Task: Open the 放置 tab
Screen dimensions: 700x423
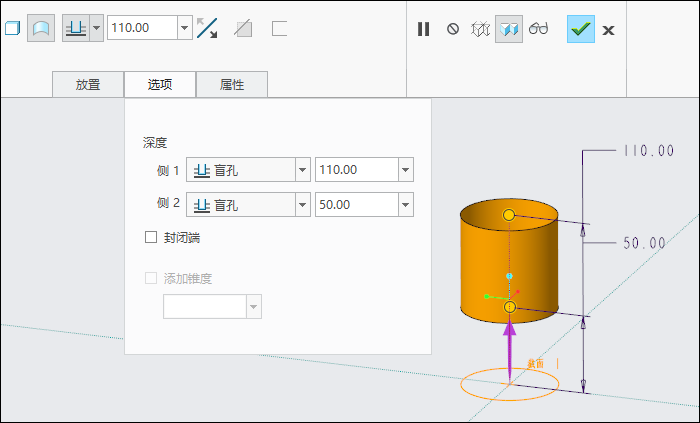Action: pyautogui.click(x=88, y=84)
